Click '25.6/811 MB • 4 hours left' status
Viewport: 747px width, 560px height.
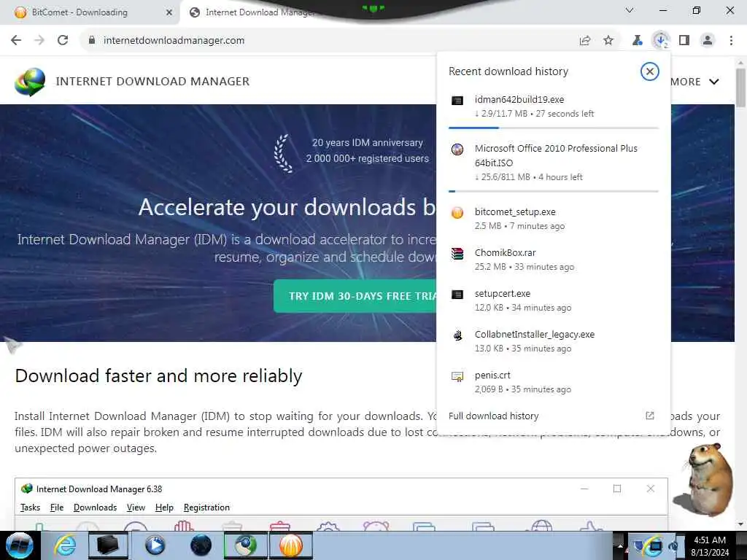(x=528, y=177)
